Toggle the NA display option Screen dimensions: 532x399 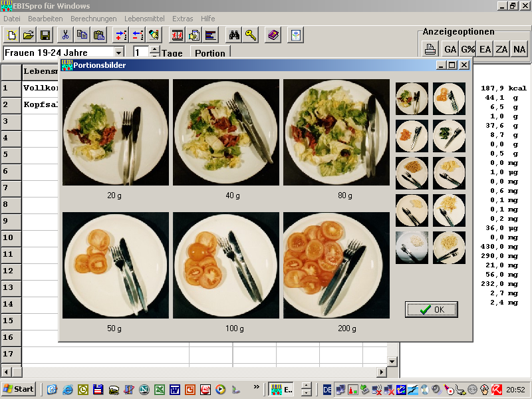click(519, 49)
